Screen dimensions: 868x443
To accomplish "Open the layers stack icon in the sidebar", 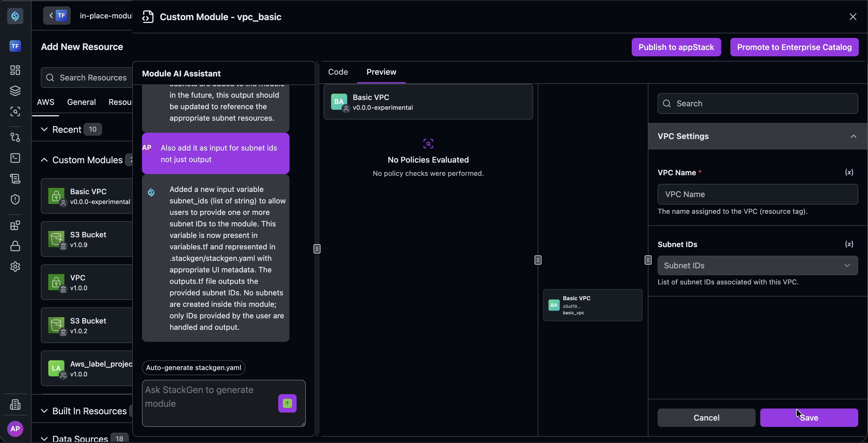I will click(15, 90).
